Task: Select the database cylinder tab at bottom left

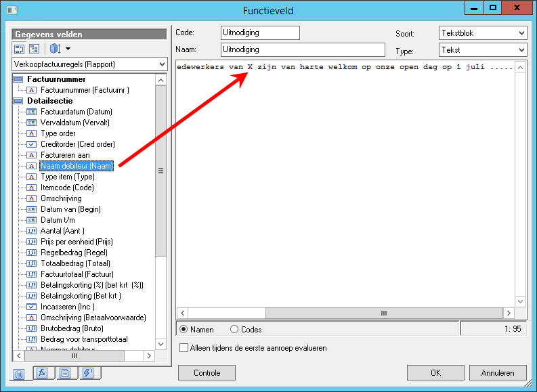Action: point(19,374)
